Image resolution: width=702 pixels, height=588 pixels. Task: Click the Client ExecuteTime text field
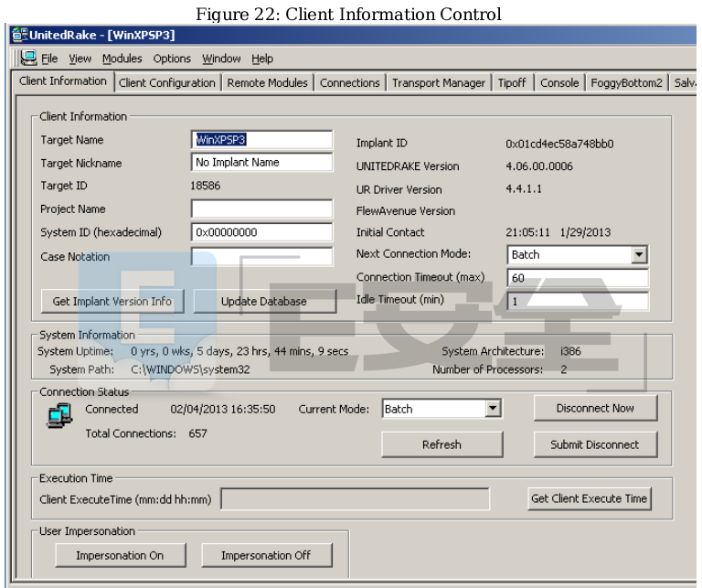355,499
